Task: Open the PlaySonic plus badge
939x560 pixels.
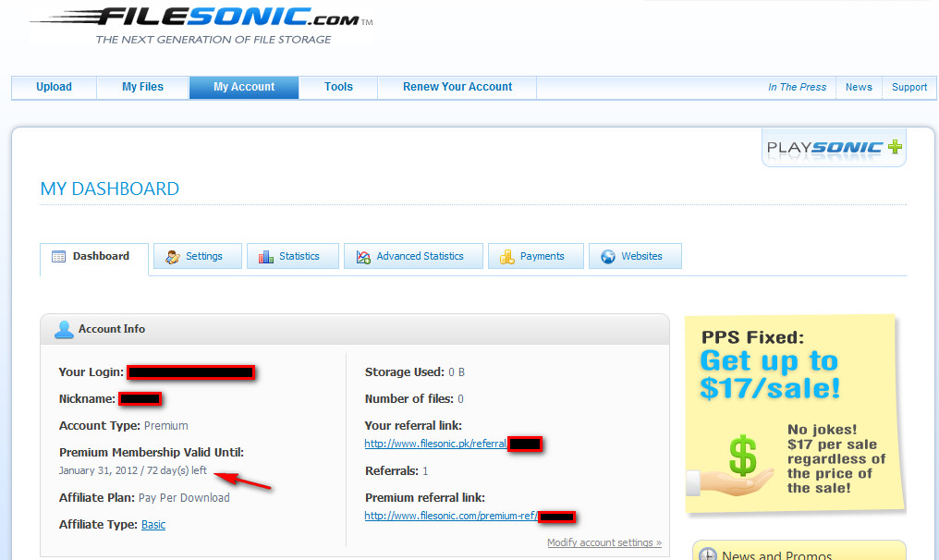Action: click(834, 147)
